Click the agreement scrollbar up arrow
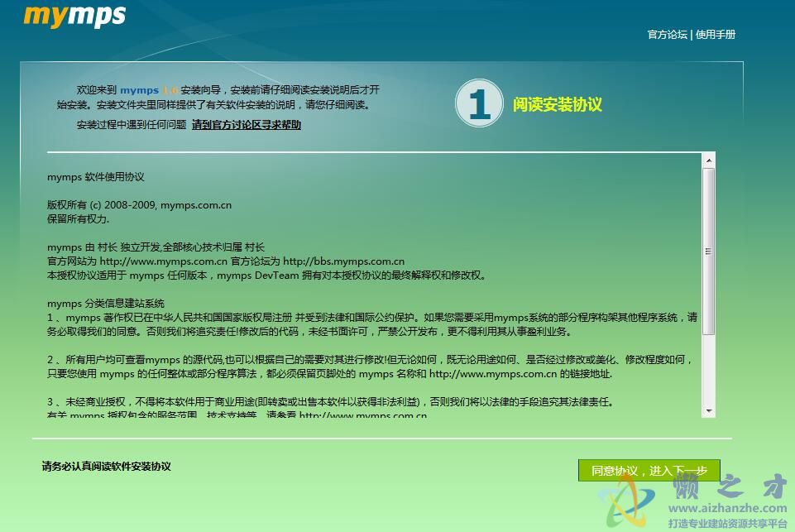Viewport: 795px width, 532px height. coord(709,161)
